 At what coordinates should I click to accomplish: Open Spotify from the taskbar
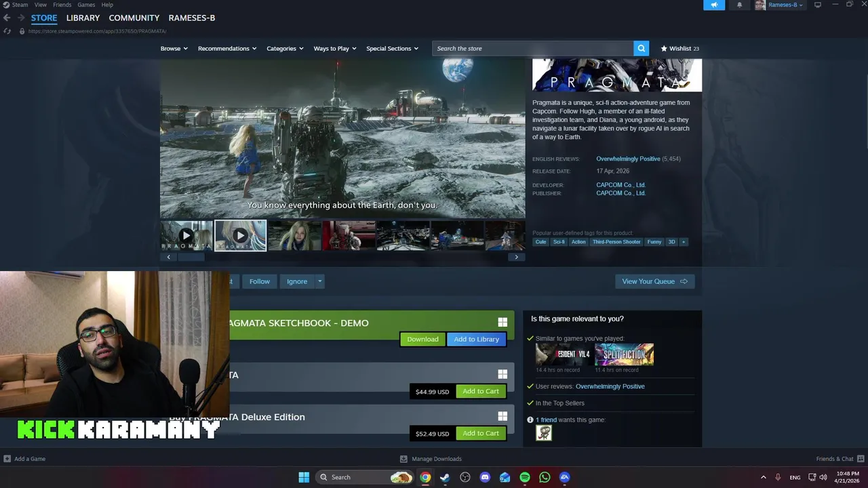tap(525, 477)
